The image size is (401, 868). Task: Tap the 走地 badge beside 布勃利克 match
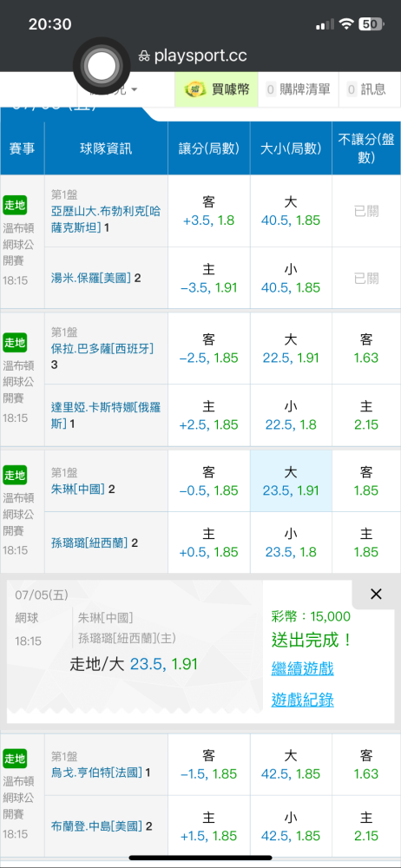pos(15,206)
